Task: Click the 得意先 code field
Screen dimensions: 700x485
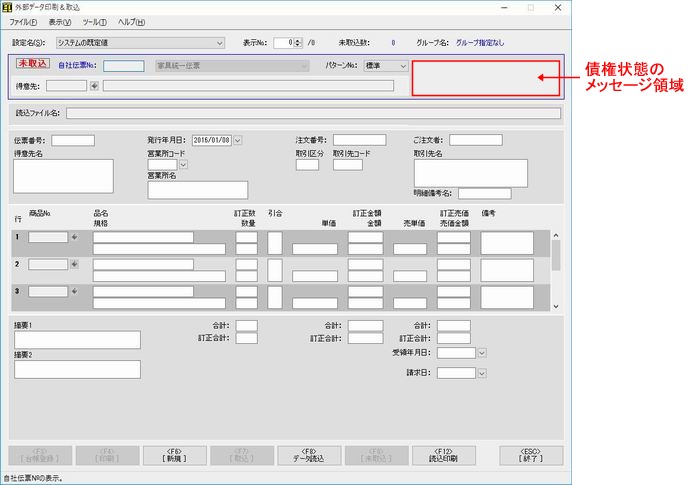Action: 66,86
